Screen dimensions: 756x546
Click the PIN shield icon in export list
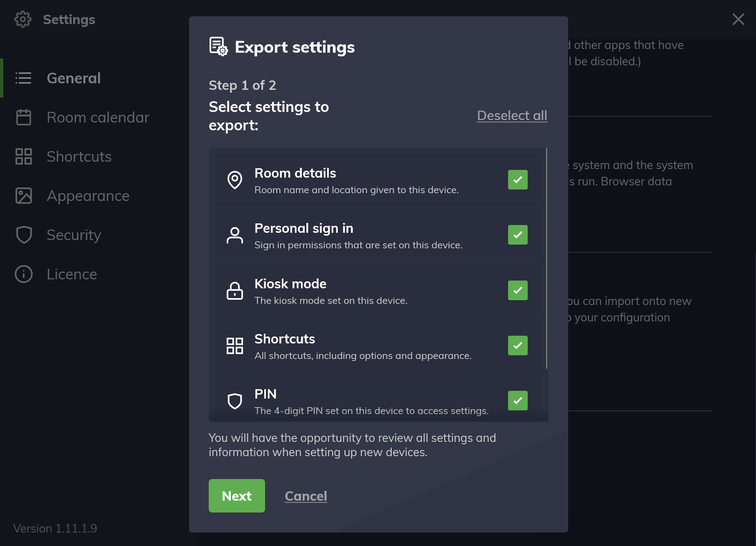point(234,401)
